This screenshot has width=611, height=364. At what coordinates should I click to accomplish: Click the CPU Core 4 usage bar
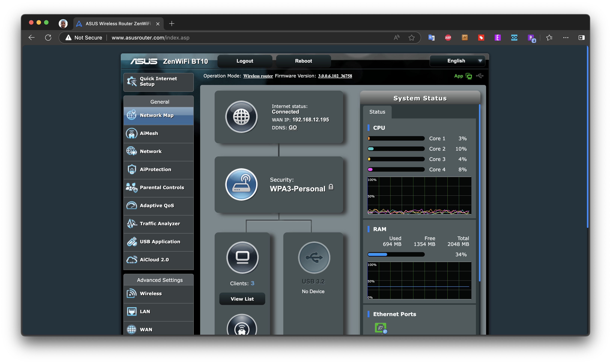[396, 169]
